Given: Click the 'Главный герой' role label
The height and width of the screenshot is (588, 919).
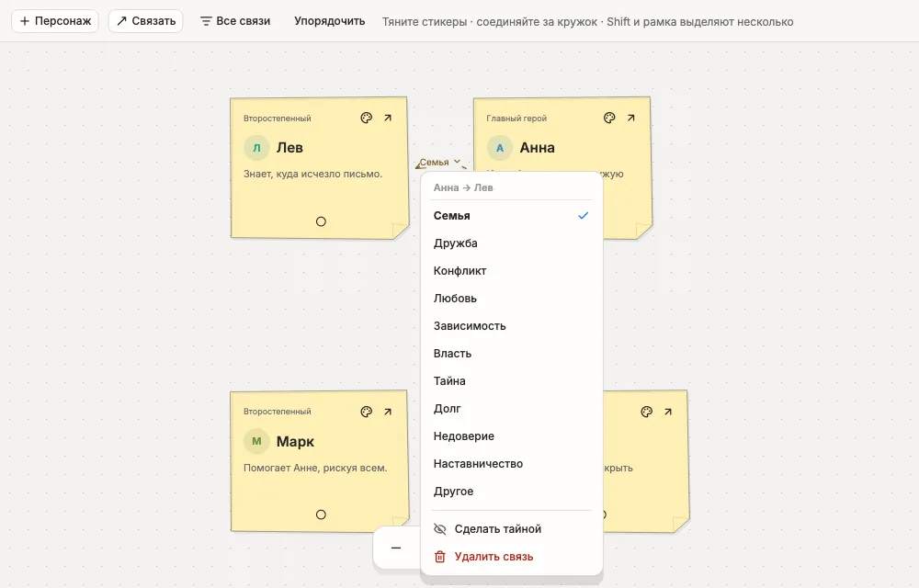Looking at the screenshot, I should point(516,119).
